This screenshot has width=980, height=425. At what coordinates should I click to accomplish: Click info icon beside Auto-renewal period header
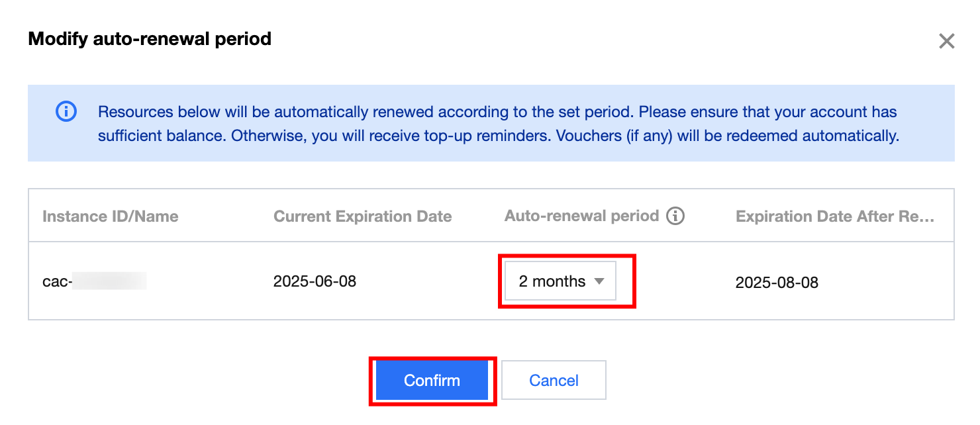point(675,216)
